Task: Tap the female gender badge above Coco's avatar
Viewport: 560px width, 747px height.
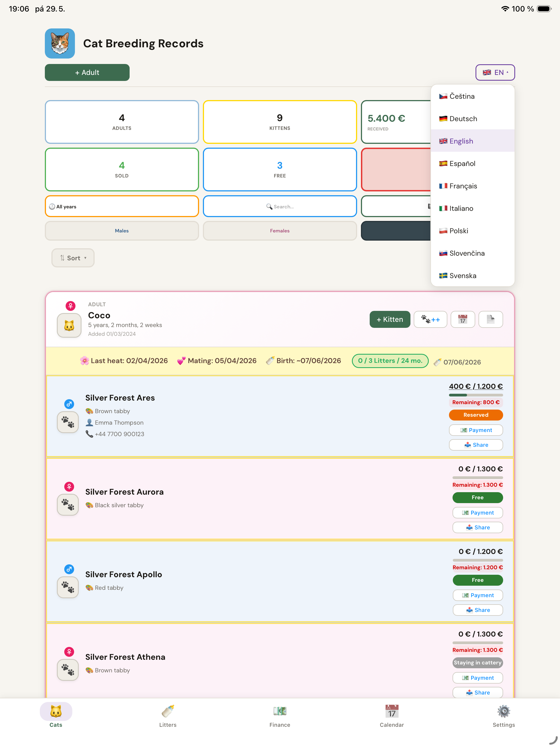Action: [x=70, y=306]
